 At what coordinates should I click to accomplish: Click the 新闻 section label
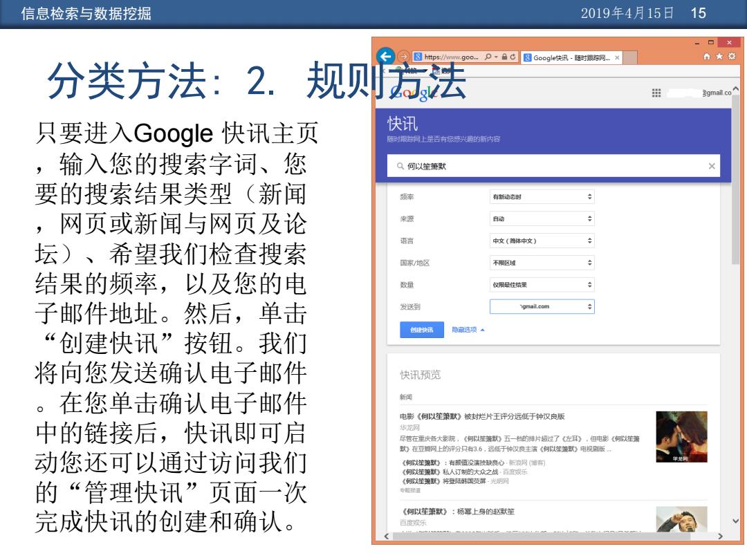[x=406, y=397]
